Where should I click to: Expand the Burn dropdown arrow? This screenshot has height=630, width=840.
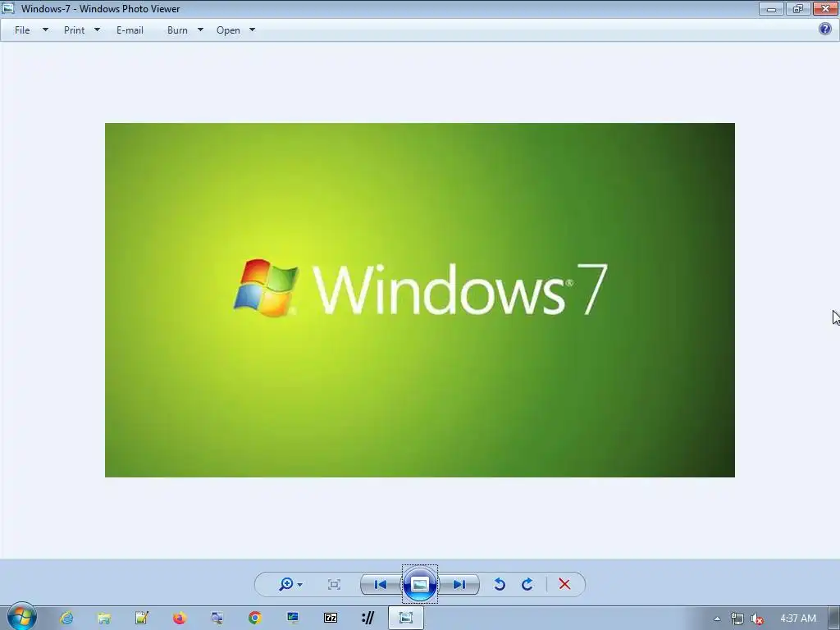[x=200, y=30]
